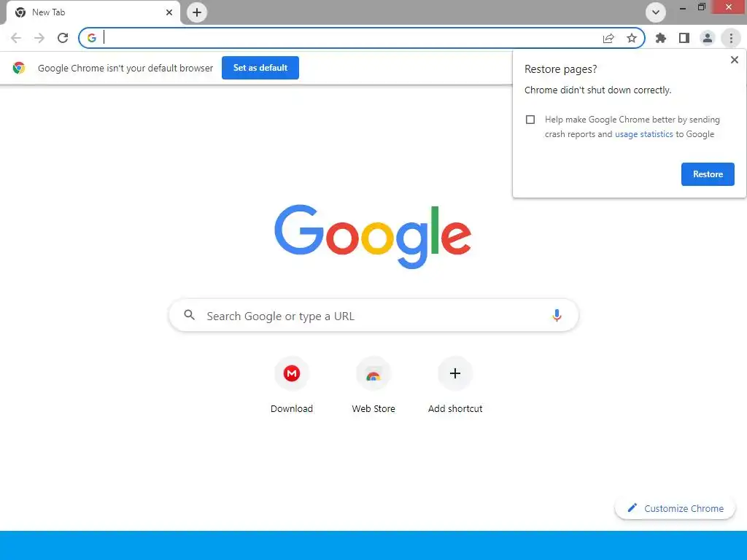Click the Search Google or type a URL box

click(373, 315)
